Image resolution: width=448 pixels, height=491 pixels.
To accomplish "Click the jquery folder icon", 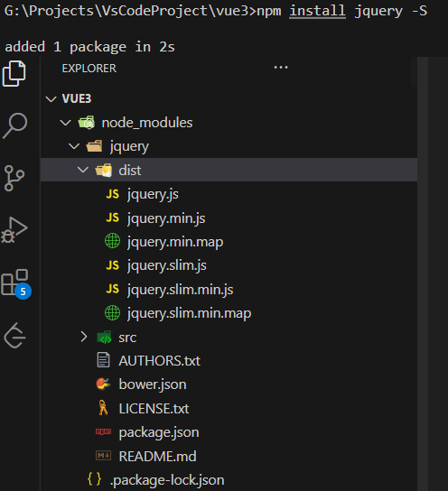I will 95,146.
